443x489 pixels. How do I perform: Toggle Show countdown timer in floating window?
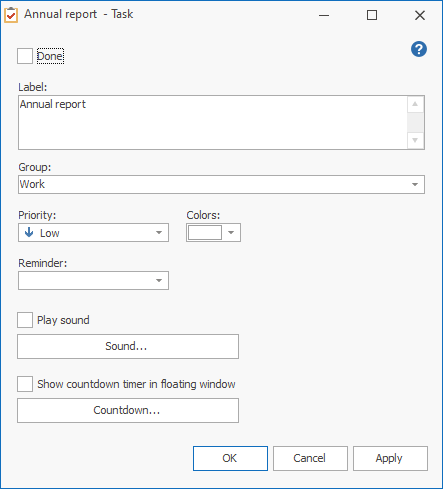tap(25, 384)
